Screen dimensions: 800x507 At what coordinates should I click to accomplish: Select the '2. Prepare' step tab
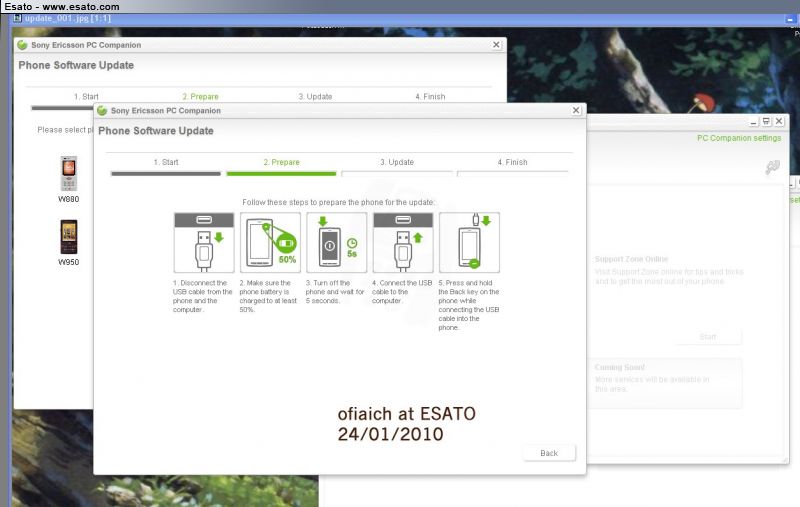point(281,162)
